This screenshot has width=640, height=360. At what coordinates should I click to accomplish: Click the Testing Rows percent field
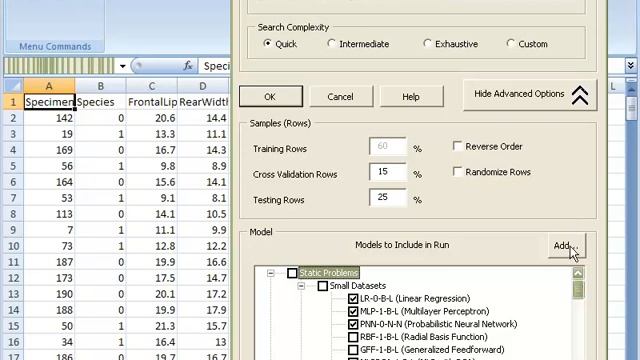pos(388,197)
